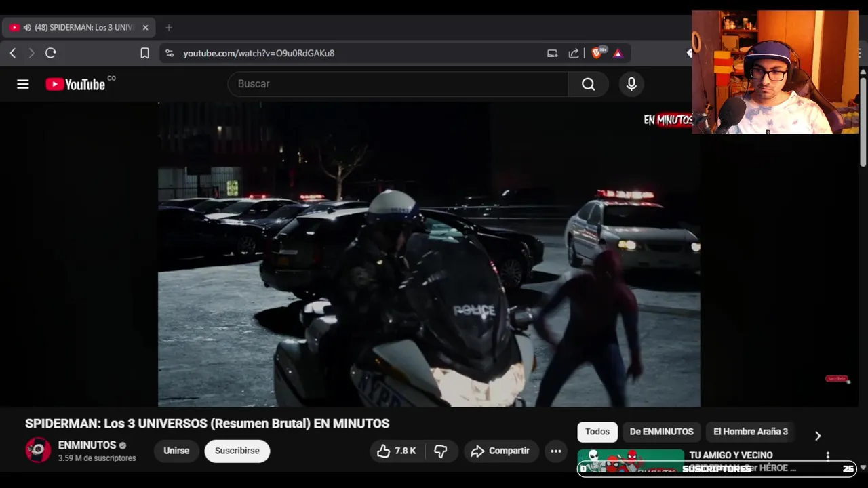This screenshot has width=868, height=488.
Task: Open Brave Shields lion icon
Action: click(597, 53)
